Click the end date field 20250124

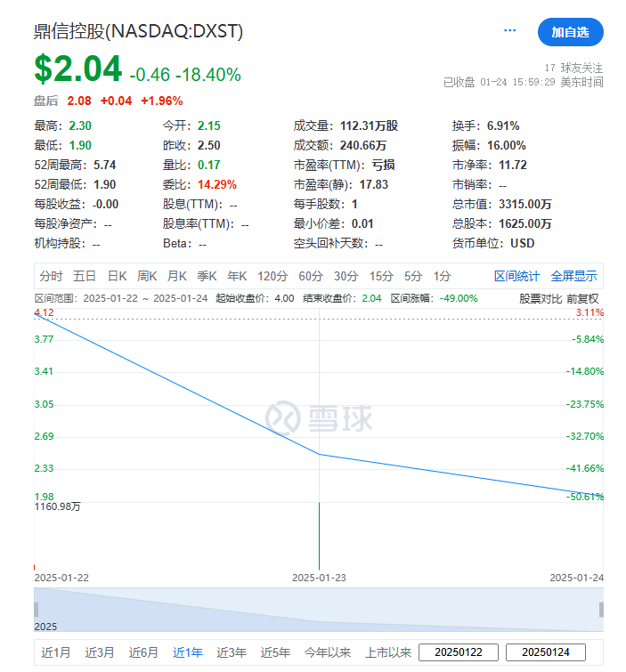(545, 652)
